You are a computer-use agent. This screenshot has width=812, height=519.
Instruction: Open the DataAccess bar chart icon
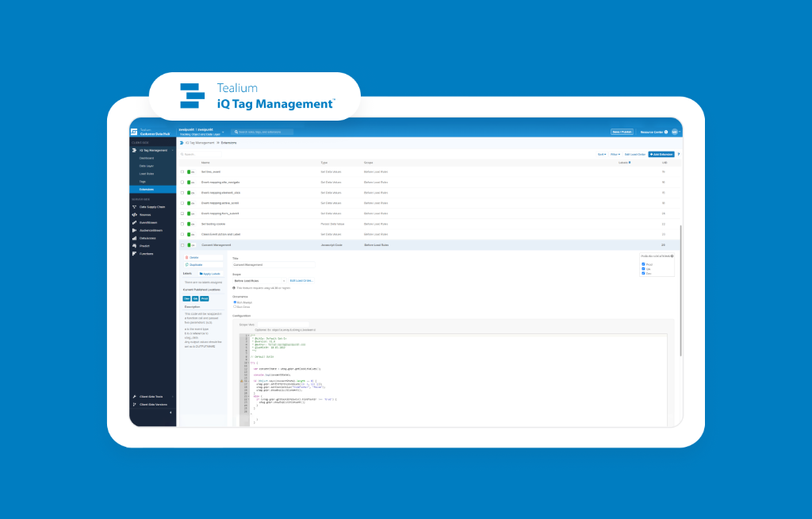pyautogui.click(x=134, y=238)
